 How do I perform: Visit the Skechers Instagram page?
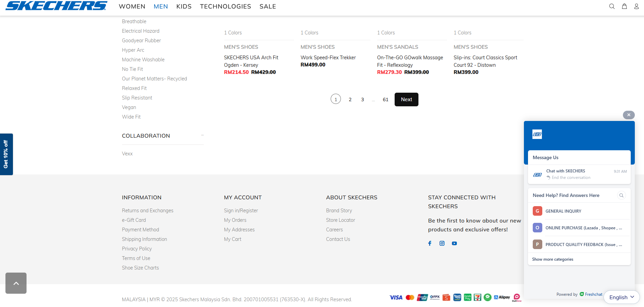(x=442, y=243)
